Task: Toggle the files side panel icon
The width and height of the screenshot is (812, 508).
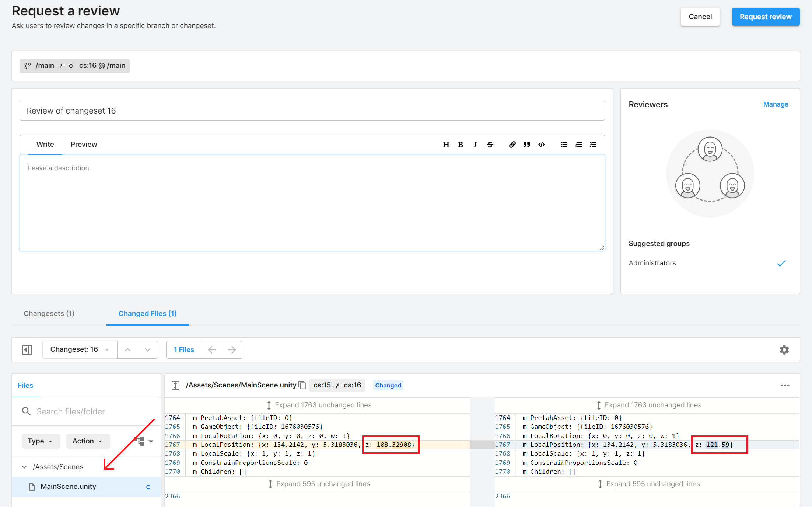Action: 27,349
